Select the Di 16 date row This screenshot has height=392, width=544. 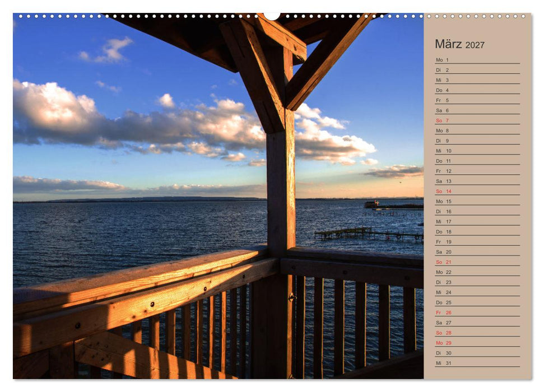point(477,211)
